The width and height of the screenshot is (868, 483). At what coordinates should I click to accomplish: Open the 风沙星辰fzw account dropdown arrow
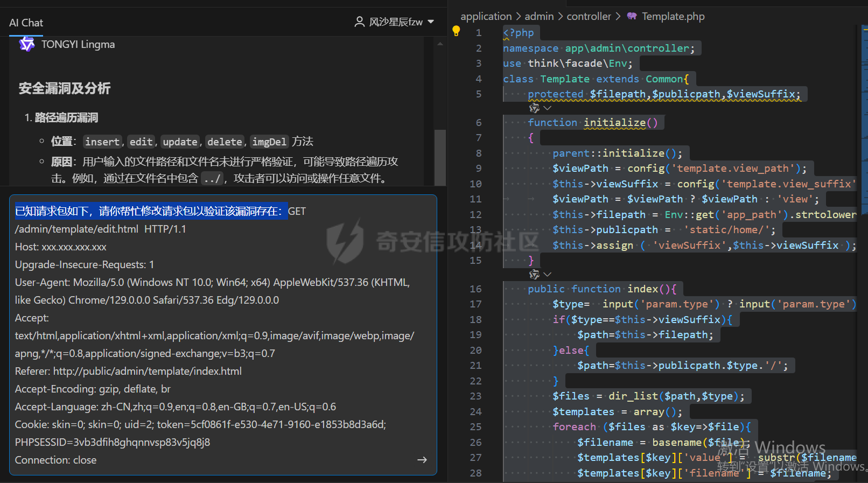coord(431,22)
